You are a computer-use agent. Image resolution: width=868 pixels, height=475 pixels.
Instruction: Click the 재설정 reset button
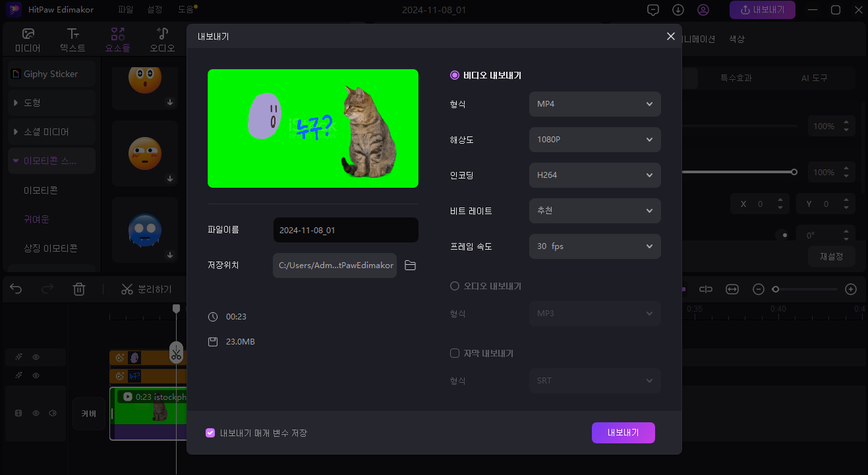pyautogui.click(x=831, y=256)
